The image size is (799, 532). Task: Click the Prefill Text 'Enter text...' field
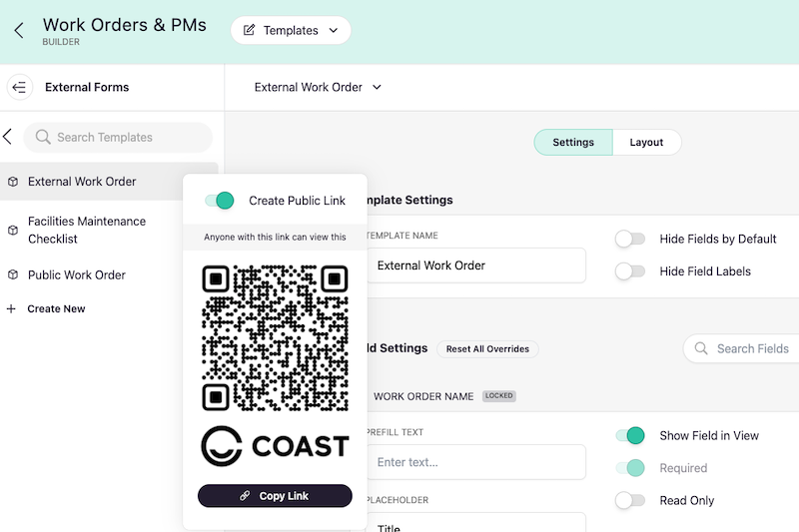pos(476,462)
